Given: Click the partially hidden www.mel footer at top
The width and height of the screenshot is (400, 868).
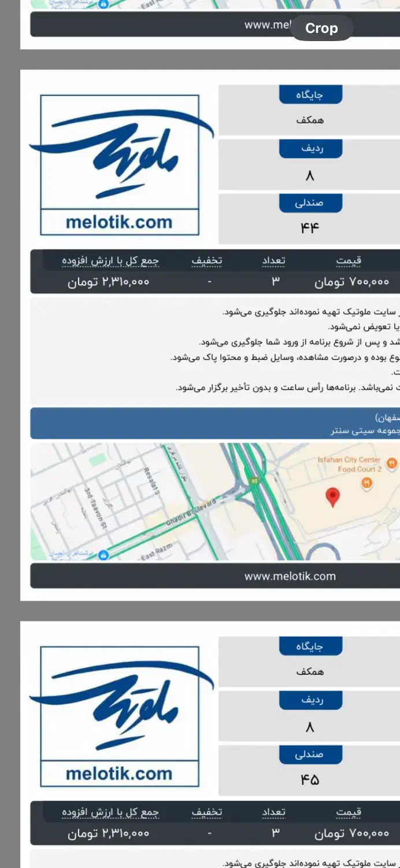Looking at the screenshot, I should pos(267,25).
